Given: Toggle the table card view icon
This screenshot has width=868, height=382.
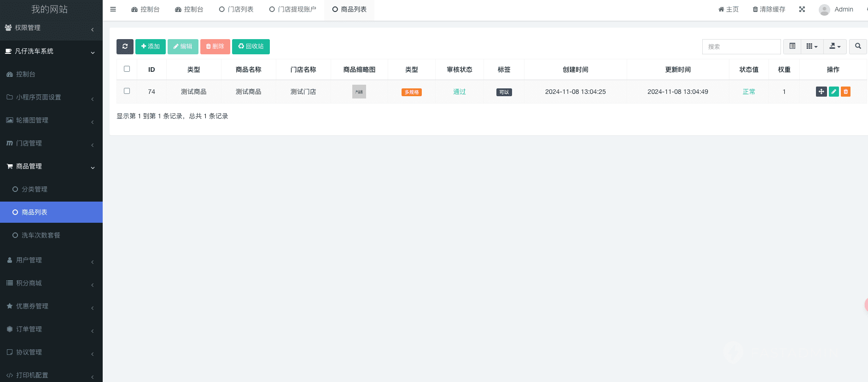Looking at the screenshot, I should pos(792,46).
